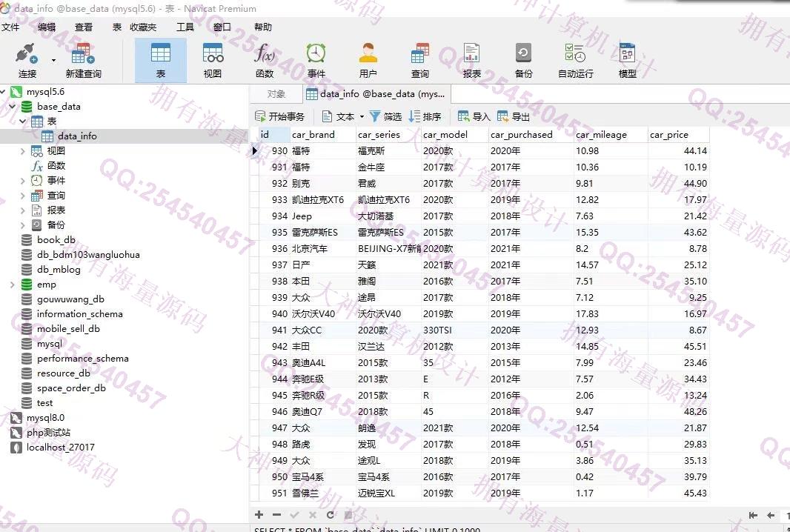Collapse the mysql5.6 connection node
This screenshot has height=532, width=790.
pyautogui.click(x=3, y=92)
